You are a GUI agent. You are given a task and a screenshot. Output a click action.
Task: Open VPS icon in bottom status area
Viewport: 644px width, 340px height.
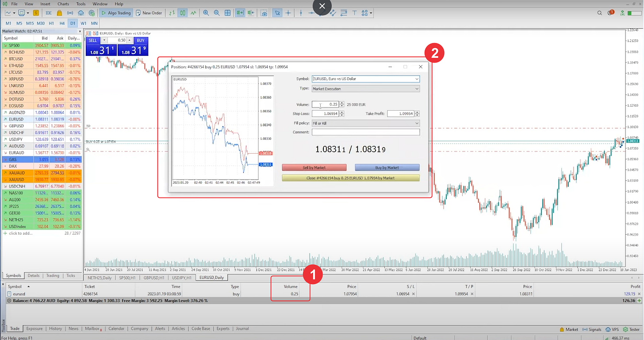612,329
